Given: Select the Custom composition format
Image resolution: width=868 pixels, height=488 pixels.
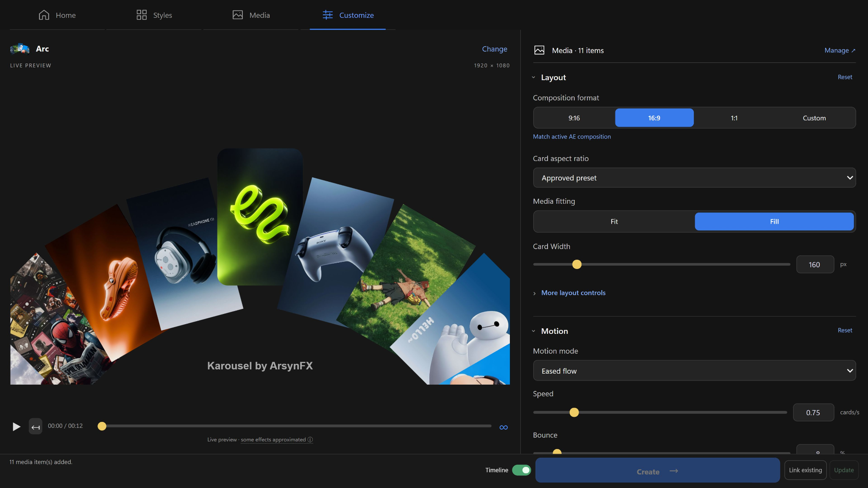Looking at the screenshot, I should tap(814, 118).
